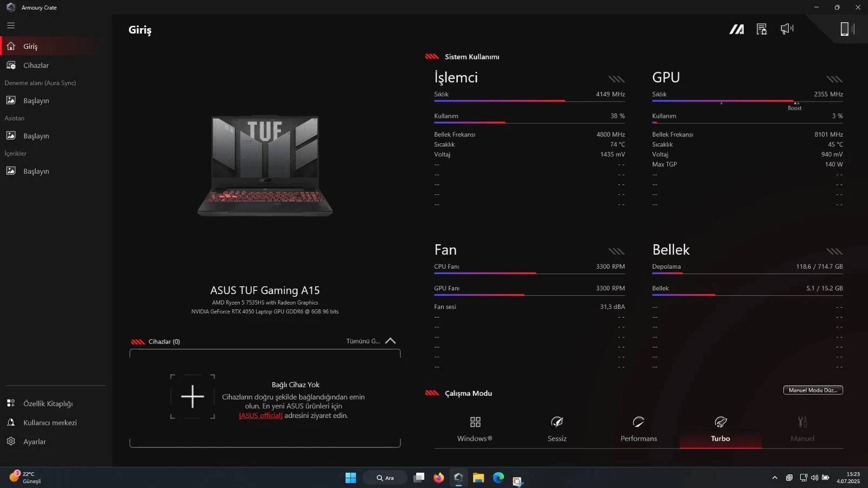Screen dimensions: 868x488
Task: Click the Armoury Crate taskbar icon
Action: 458,478
